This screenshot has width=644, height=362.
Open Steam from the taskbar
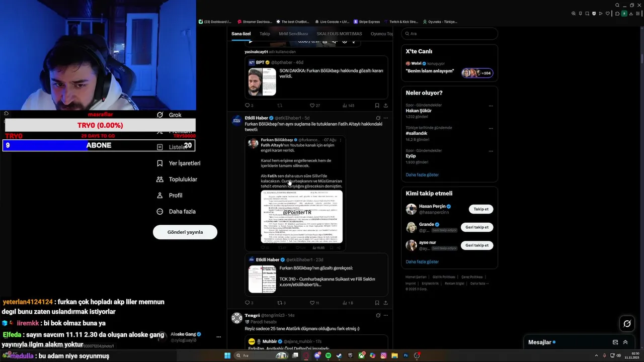click(x=339, y=355)
